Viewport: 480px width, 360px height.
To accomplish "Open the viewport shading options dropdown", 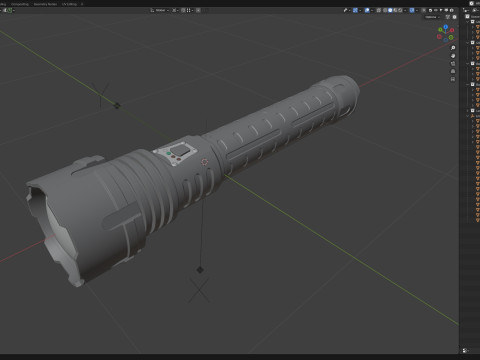I will point(405,10).
